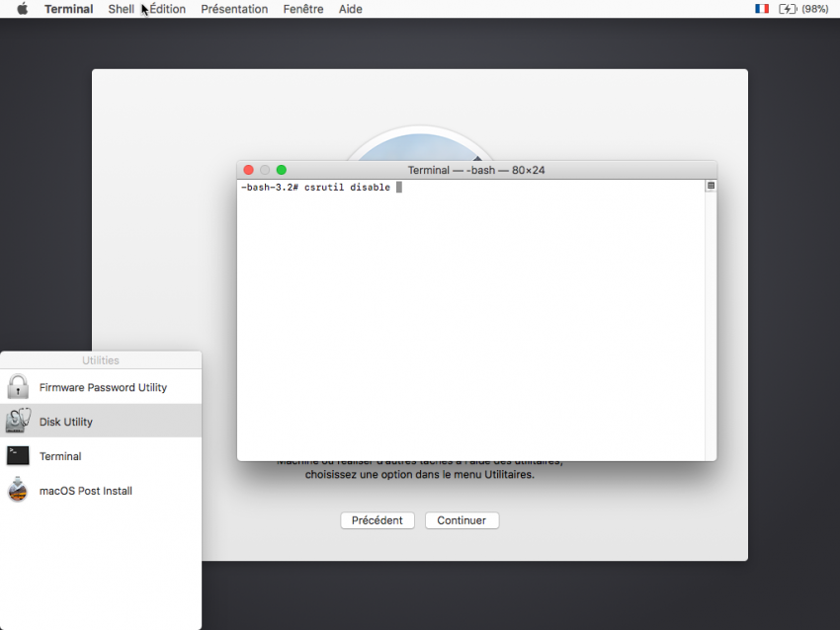Click the Utilities panel header

tap(101, 360)
